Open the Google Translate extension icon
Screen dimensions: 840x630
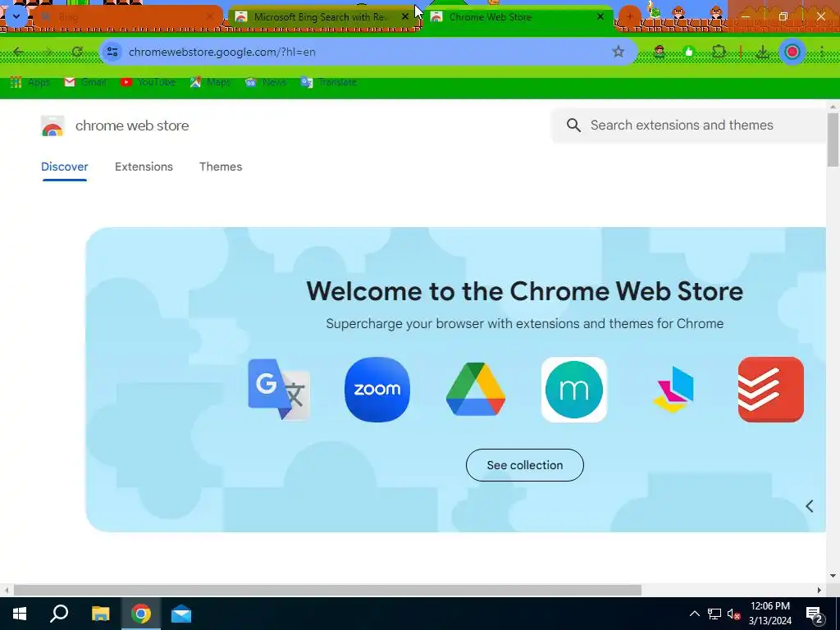pyautogui.click(x=279, y=390)
